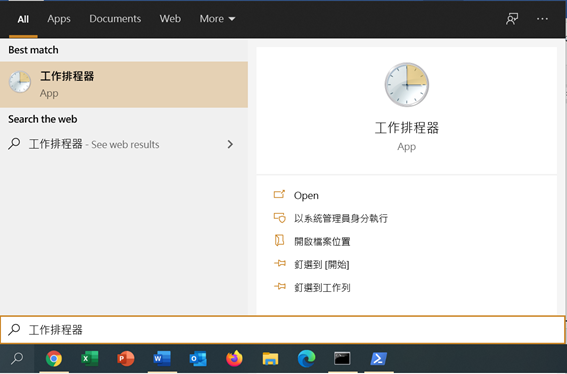The width and height of the screenshot is (567, 374).
Task: Open Microsoft Edge from the taskbar
Action: click(x=306, y=359)
